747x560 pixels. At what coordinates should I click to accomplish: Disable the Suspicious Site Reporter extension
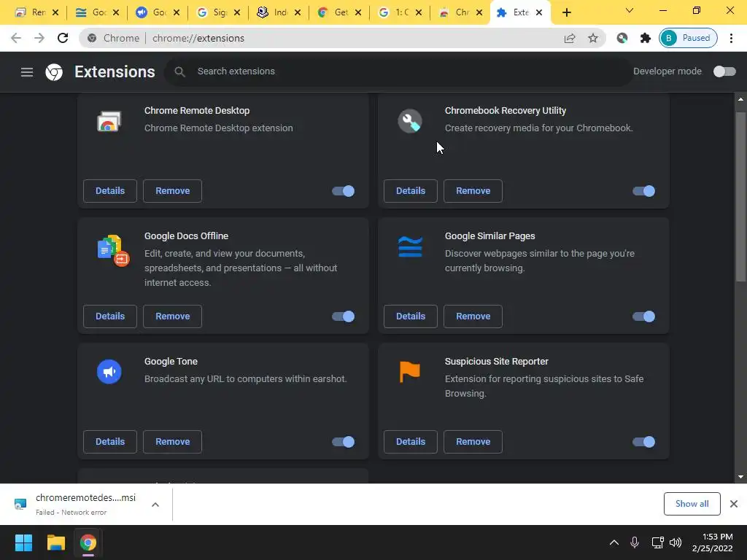(x=643, y=442)
